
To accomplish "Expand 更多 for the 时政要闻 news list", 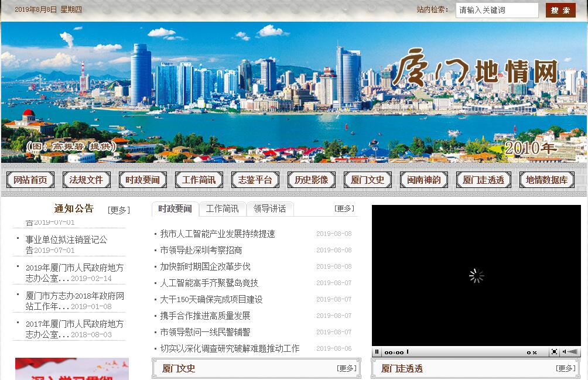I will click(344, 208).
